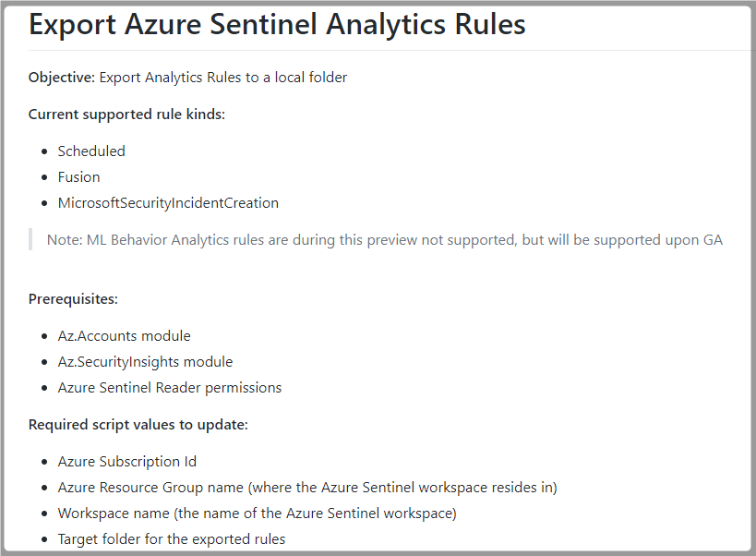Screen dimensions: 756x556
Task: Click the bullet point before "Az.Accounts module"
Action: pos(44,336)
